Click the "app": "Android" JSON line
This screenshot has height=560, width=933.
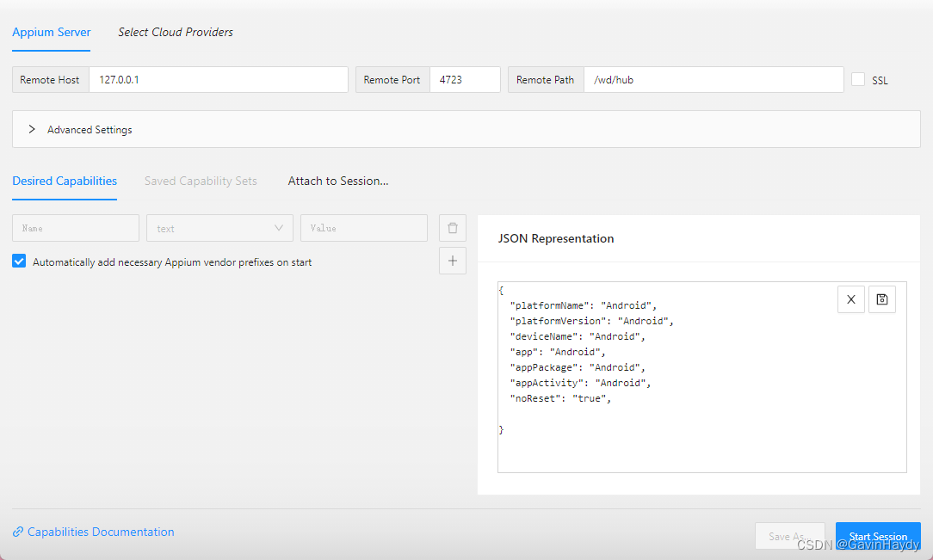(558, 352)
